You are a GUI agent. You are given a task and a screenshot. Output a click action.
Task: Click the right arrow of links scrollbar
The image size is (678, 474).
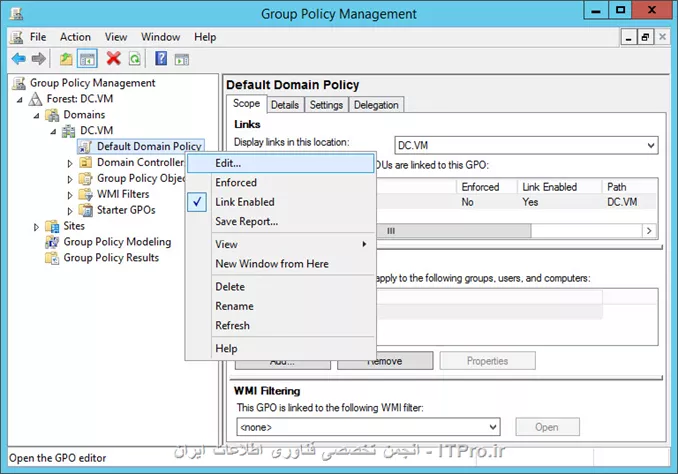click(649, 231)
